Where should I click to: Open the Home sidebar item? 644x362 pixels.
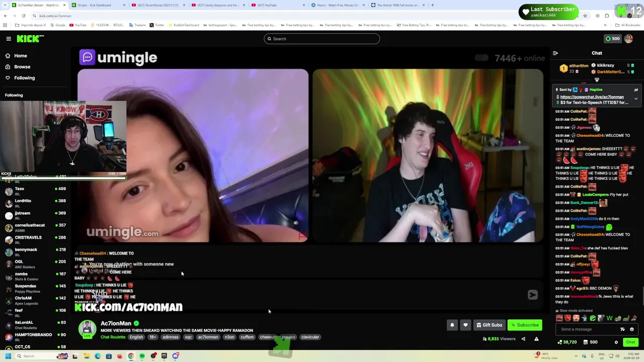click(x=21, y=56)
